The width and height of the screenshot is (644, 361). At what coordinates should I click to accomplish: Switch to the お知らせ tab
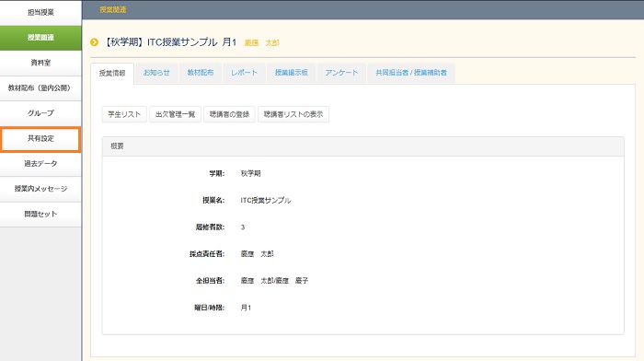coord(156,73)
